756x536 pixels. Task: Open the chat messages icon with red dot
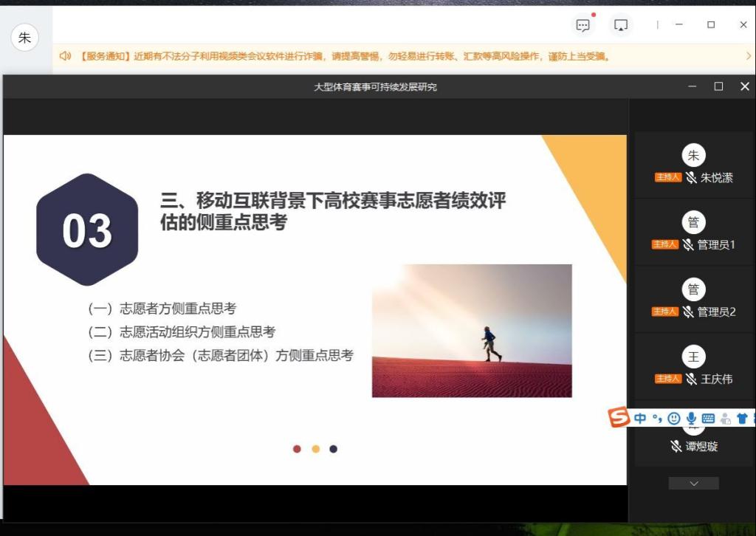[x=583, y=25]
